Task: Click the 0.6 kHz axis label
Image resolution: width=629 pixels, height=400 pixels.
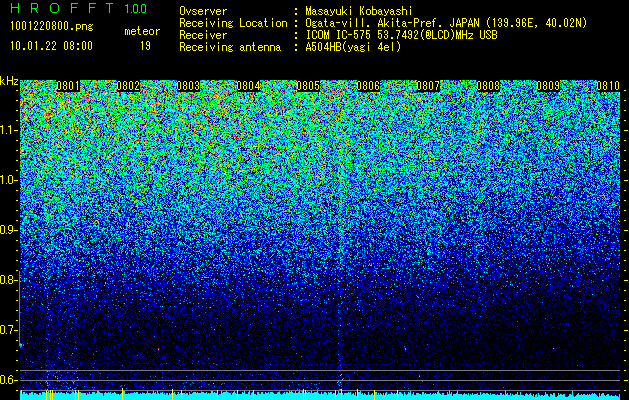Action: 8,380
